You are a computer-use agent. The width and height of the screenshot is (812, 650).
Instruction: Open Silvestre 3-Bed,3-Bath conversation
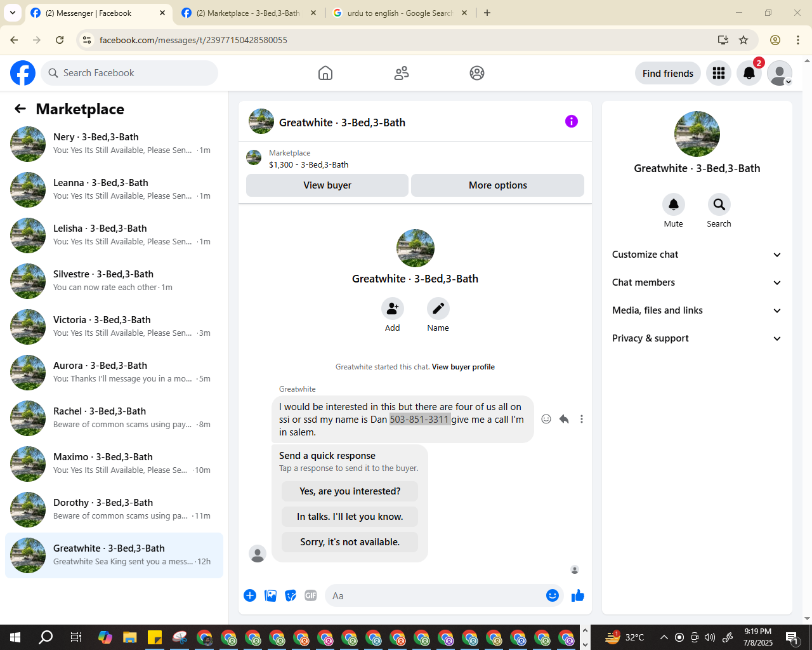click(x=114, y=281)
